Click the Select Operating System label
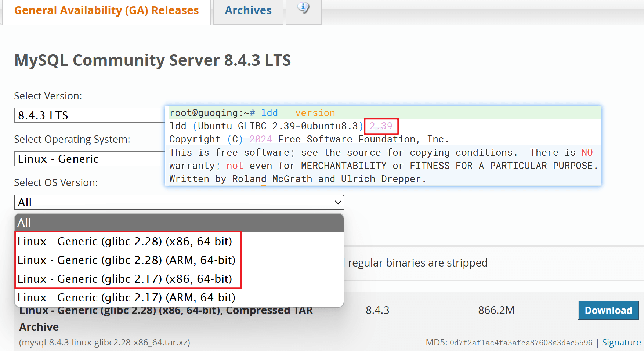Screen dimensions: 644x351 (x=72, y=140)
